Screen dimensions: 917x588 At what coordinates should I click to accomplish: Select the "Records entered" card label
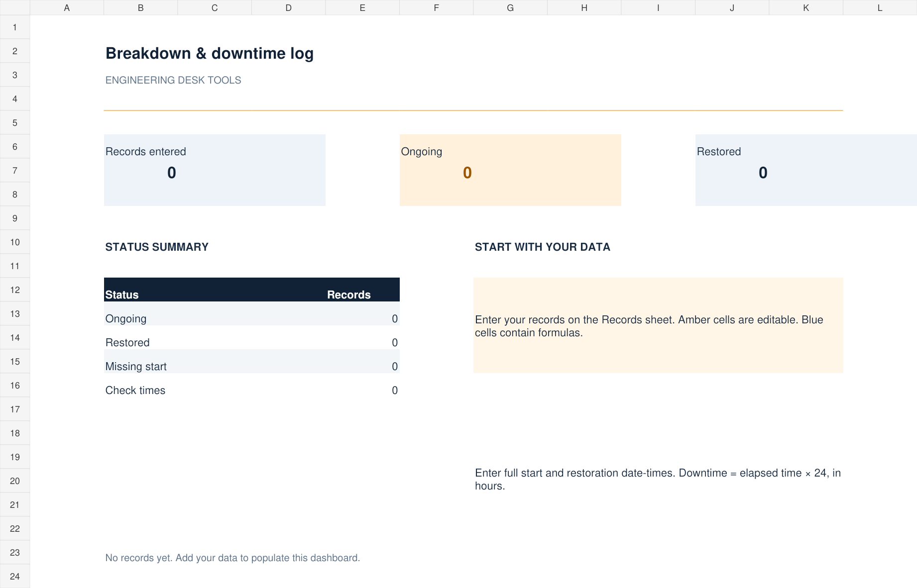(146, 152)
